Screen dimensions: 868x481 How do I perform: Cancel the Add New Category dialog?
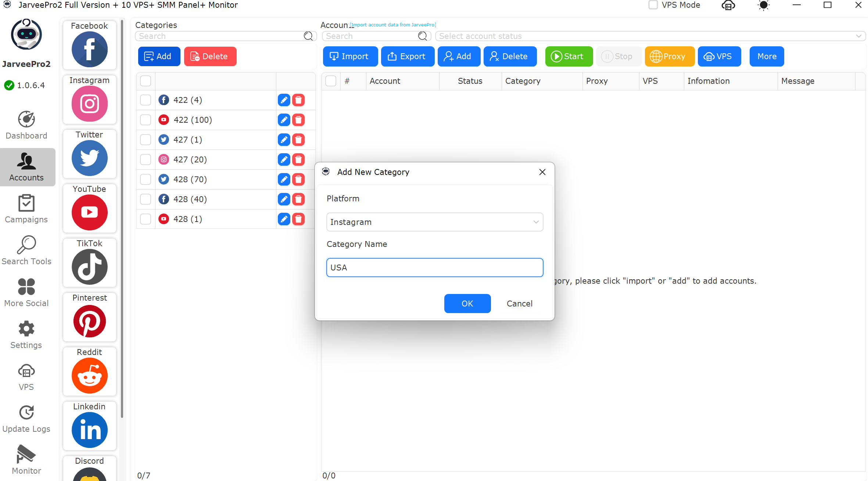519,304
